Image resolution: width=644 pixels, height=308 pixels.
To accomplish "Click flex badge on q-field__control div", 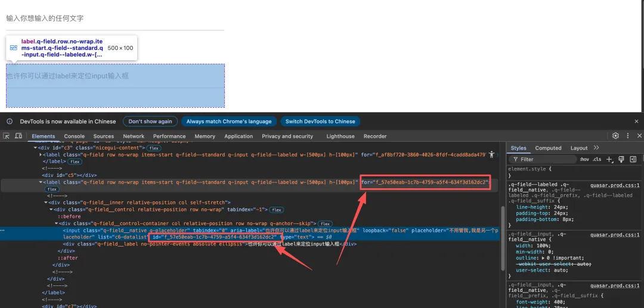I will pos(277,210).
